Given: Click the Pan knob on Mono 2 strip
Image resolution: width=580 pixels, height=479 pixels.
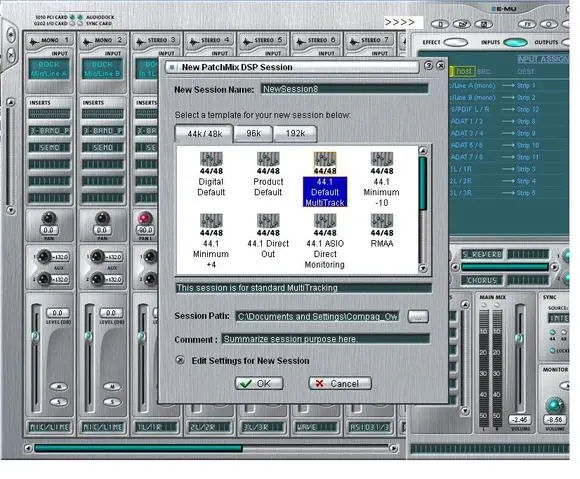Looking at the screenshot, I should [102, 218].
